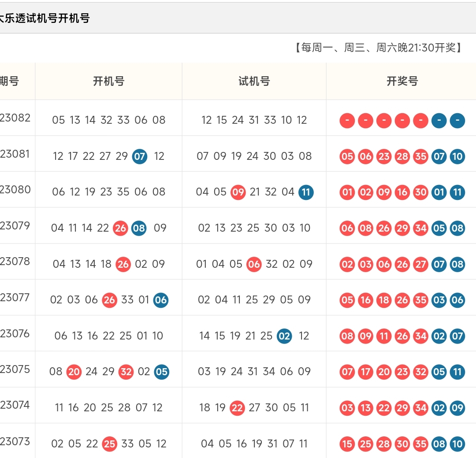Click blue ball 05 in 23075's 开机号 column
476x458 pixels.
(x=161, y=372)
